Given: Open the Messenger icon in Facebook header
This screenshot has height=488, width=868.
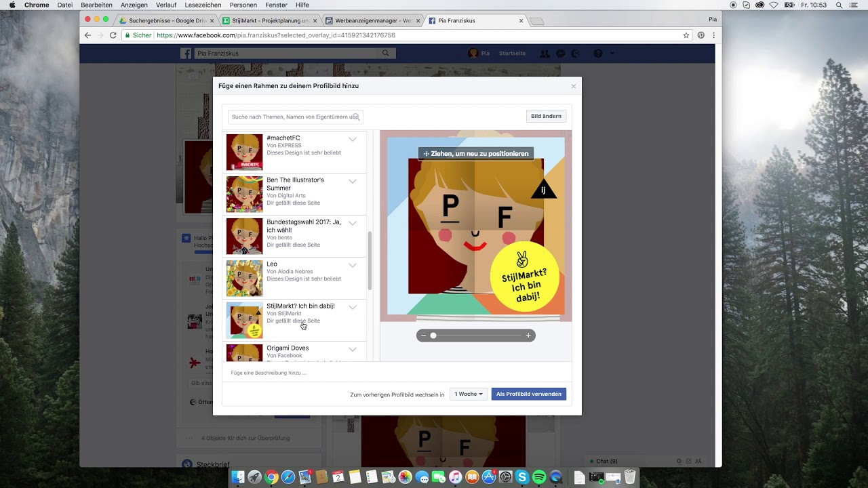Looking at the screenshot, I should coord(561,54).
